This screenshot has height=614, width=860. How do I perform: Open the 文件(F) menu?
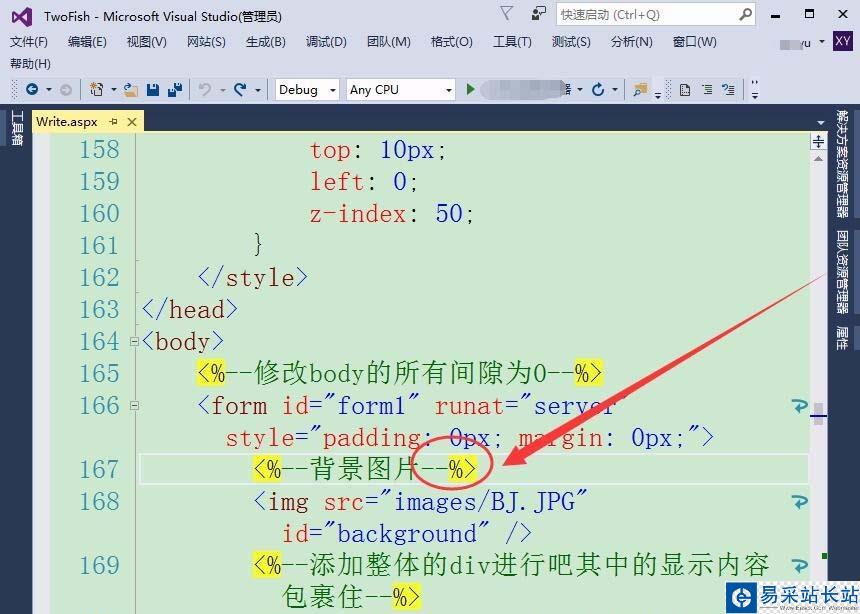click(29, 42)
